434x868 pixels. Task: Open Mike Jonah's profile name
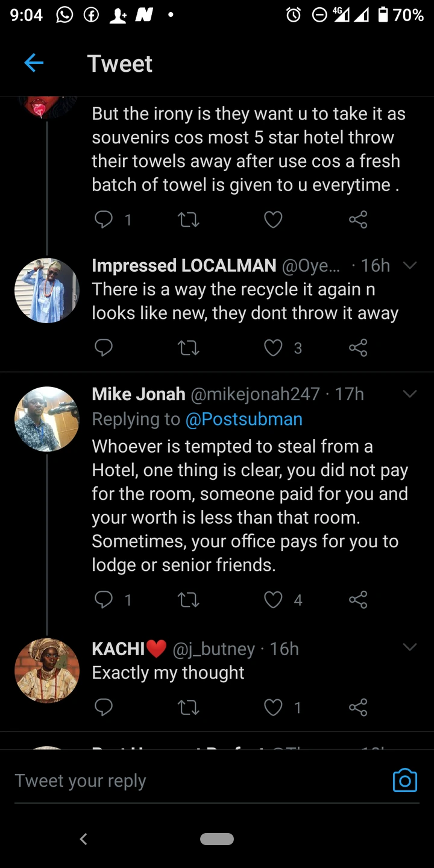(x=139, y=394)
